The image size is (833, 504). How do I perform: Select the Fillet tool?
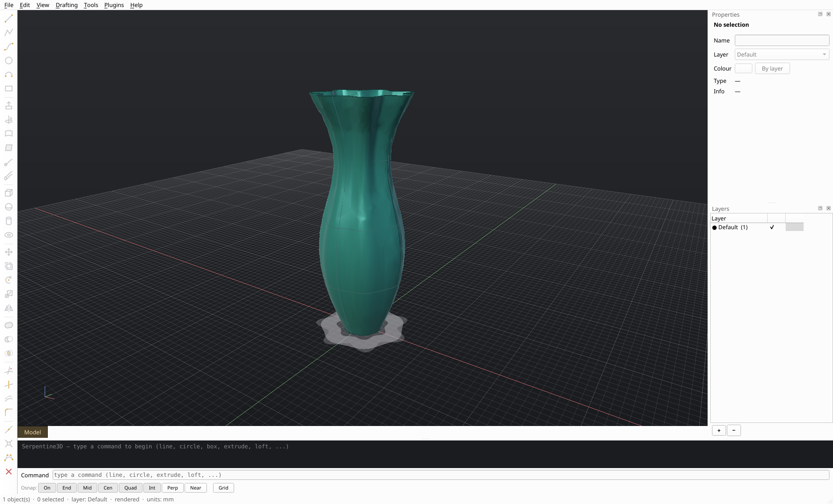pyautogui.click(x=9, y=412)
